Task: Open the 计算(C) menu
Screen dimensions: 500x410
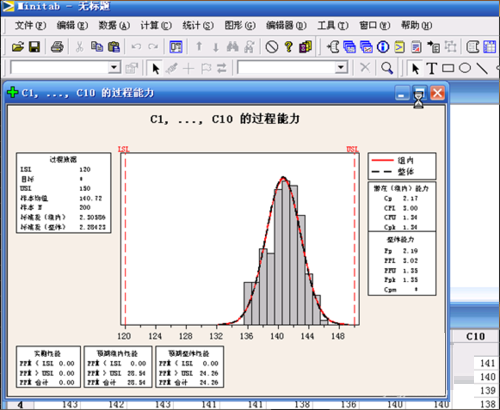Action: coord(156,25)
